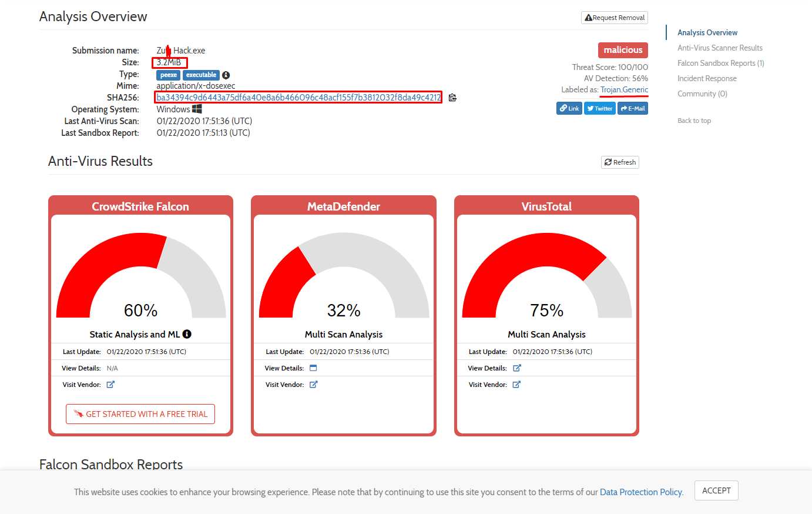Click the VirusTotal 75% gauge
Image resolution: width=812 pixels, height=514 pixels.
pyautogui.click(x=547, y=276)
